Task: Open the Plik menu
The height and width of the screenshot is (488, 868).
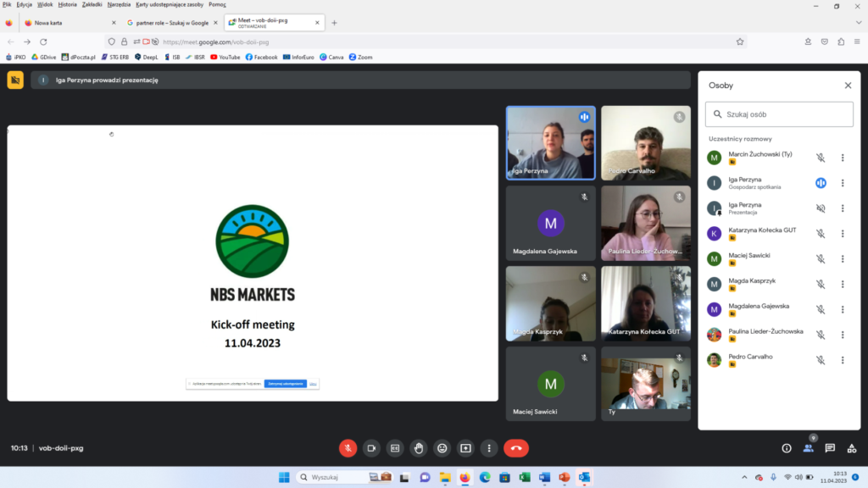Action: pos(7,4)
